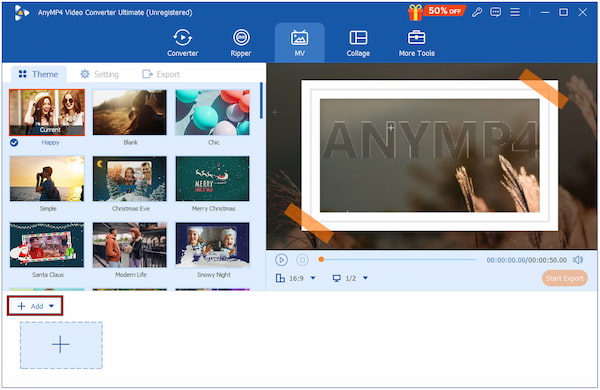Expand the 16:9 aspect ratio dropdown
Image resolution: width=600 pixels, height=390 pixels.
tap(313, 278)
